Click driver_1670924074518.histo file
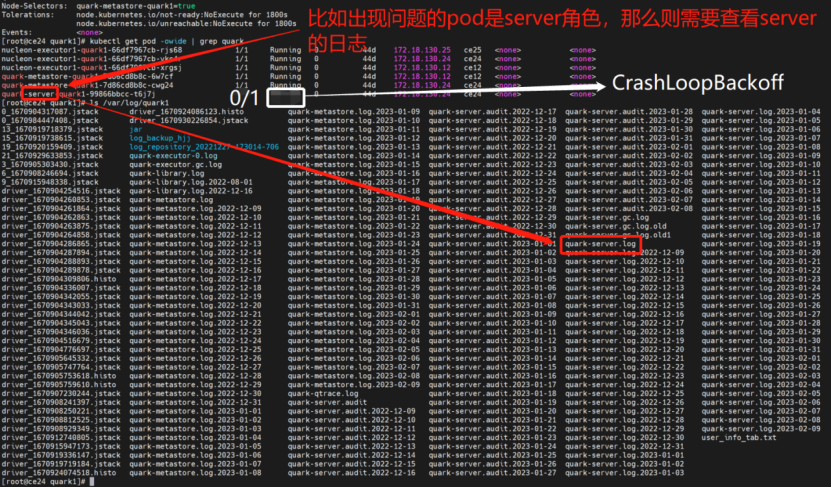The width and height of the screenshot is (831, 487). pyautogui.click(x=58, y=473)
